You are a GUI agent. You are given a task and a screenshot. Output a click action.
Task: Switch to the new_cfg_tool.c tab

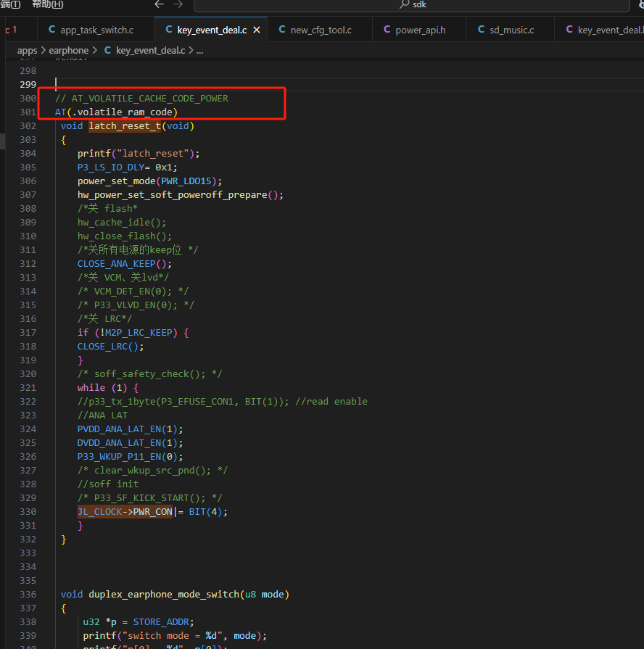coord(315,30)
